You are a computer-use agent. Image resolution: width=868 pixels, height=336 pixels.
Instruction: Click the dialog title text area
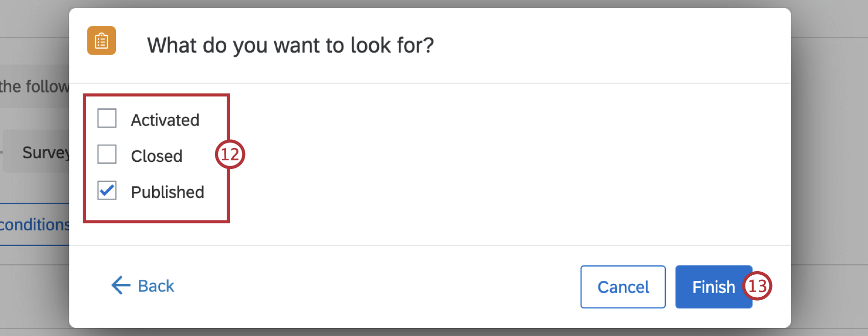tap(290, 45)
